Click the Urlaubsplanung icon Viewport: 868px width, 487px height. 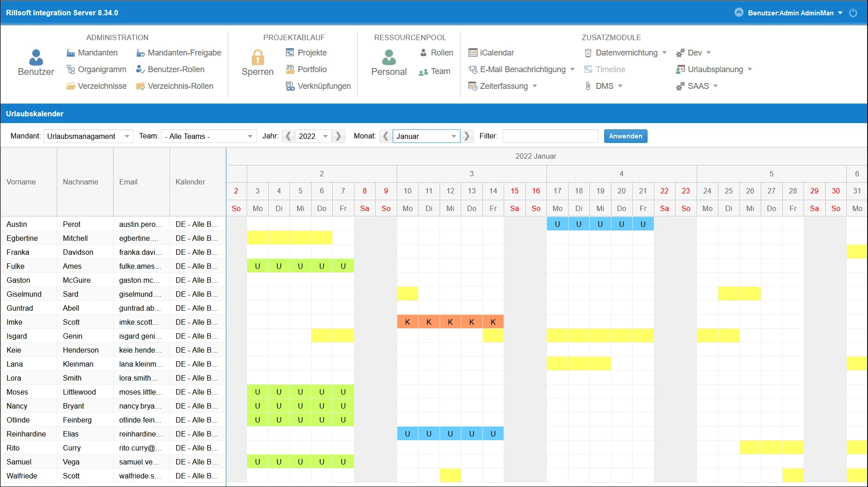coord(680,69)
